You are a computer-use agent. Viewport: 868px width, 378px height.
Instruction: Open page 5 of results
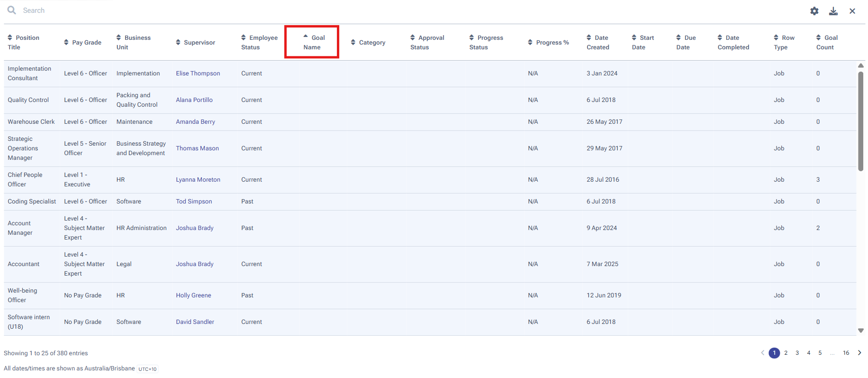tap(820, 353)
